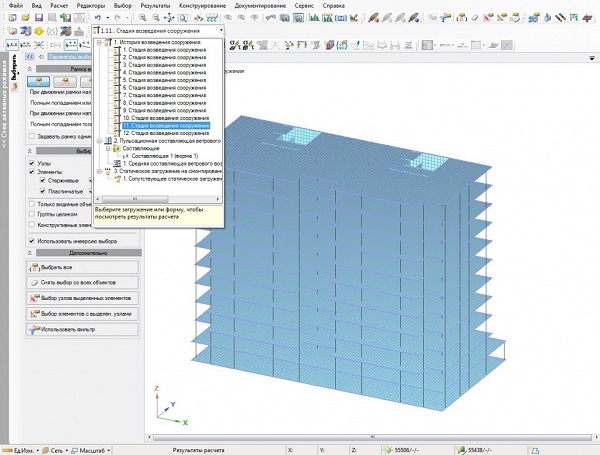The height and width of the screenshot is (455, 600).
Task: Click the Выбрать все button
Action: coord(82,267)
